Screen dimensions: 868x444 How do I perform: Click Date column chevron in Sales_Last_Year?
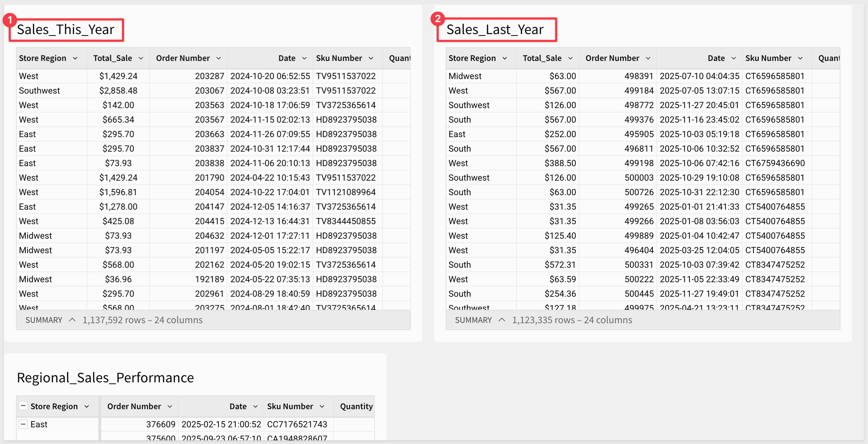point(733,58)
